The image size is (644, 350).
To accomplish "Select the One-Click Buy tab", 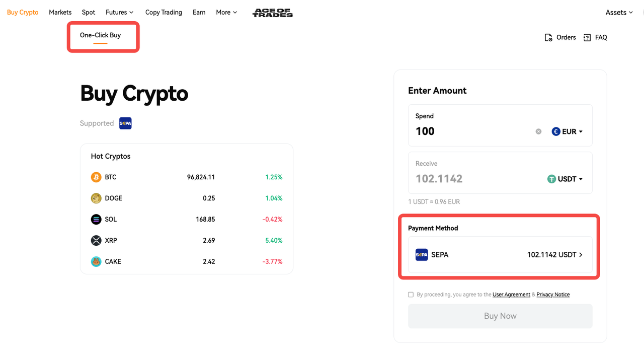I will tap(101, 35).
